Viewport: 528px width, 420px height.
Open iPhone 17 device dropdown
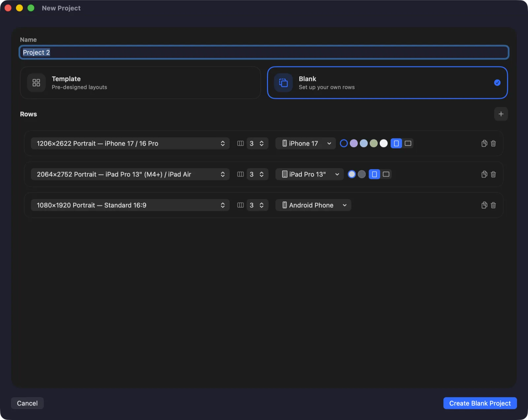coord(306,143)
